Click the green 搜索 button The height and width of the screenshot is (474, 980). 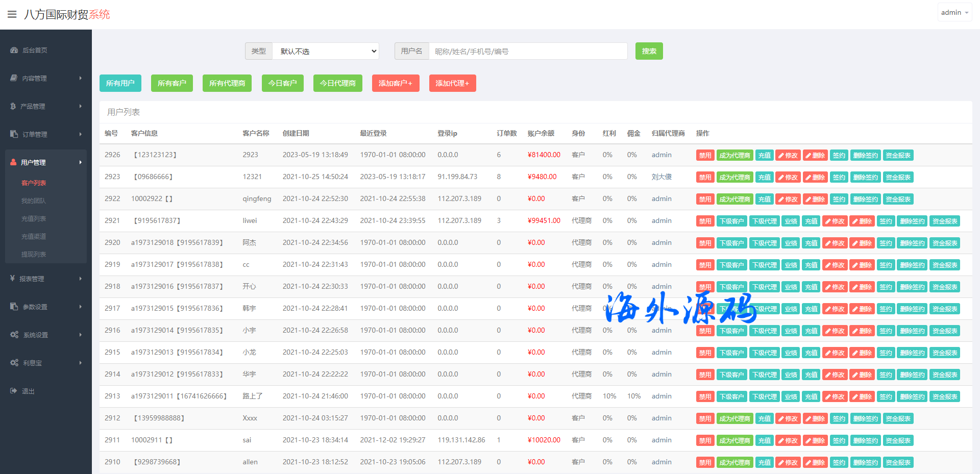point(649,51)
